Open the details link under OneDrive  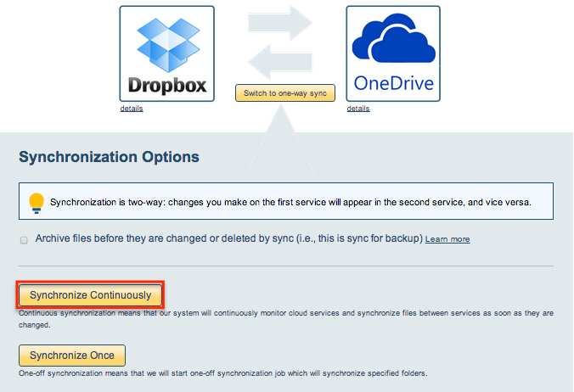358,109
